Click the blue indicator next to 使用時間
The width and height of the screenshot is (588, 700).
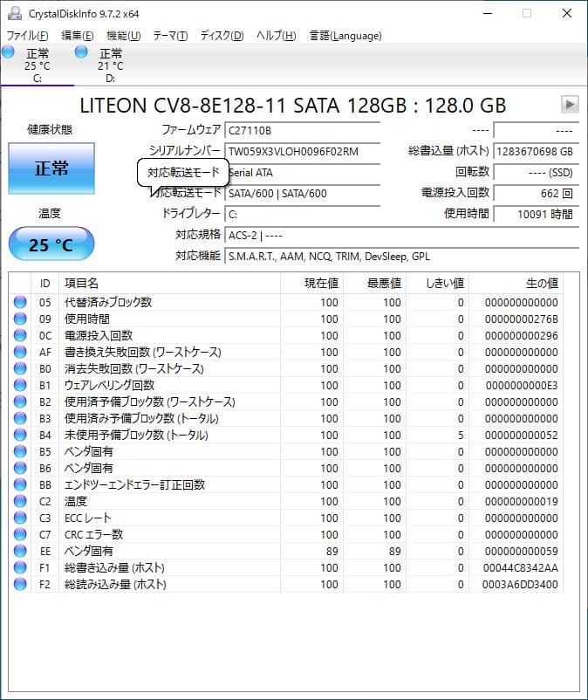20,319
